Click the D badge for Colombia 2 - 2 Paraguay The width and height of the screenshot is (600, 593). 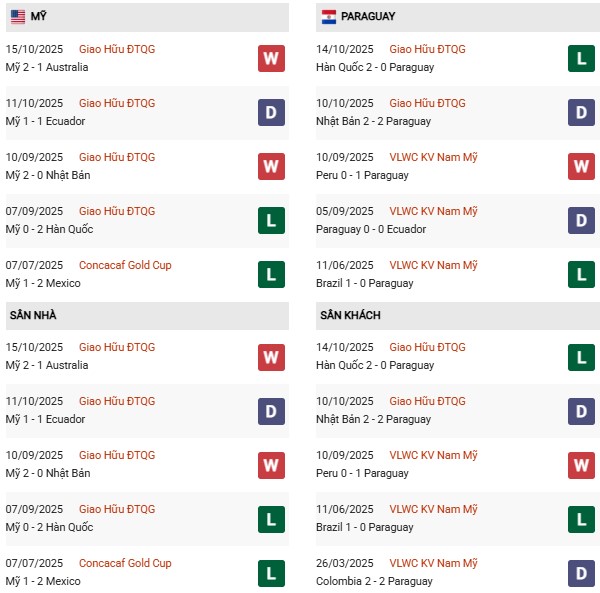coord(583,572)
